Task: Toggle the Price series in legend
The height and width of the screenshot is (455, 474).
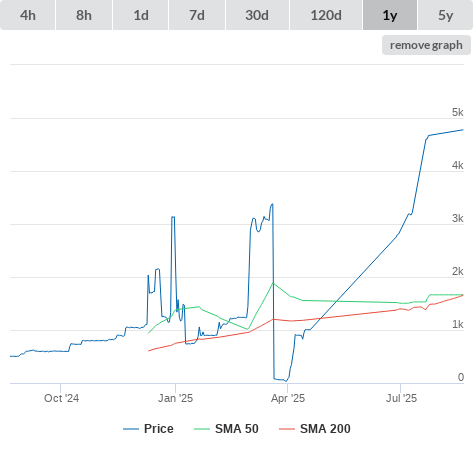Action: 148,429
